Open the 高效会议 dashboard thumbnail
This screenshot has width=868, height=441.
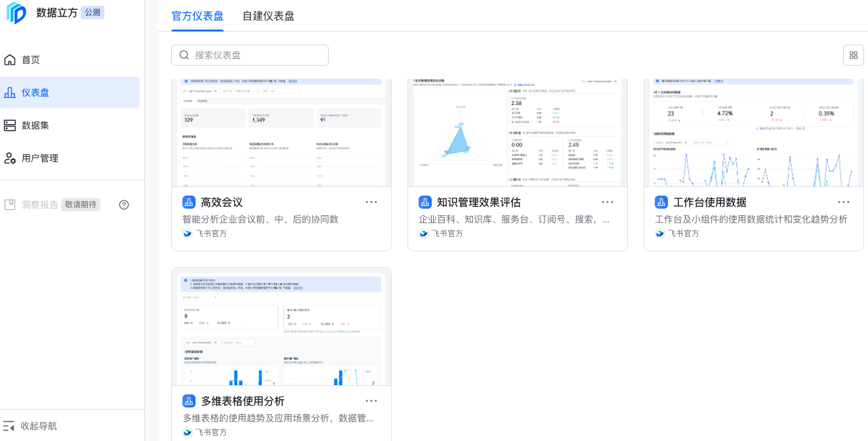(x=281, y=133)
